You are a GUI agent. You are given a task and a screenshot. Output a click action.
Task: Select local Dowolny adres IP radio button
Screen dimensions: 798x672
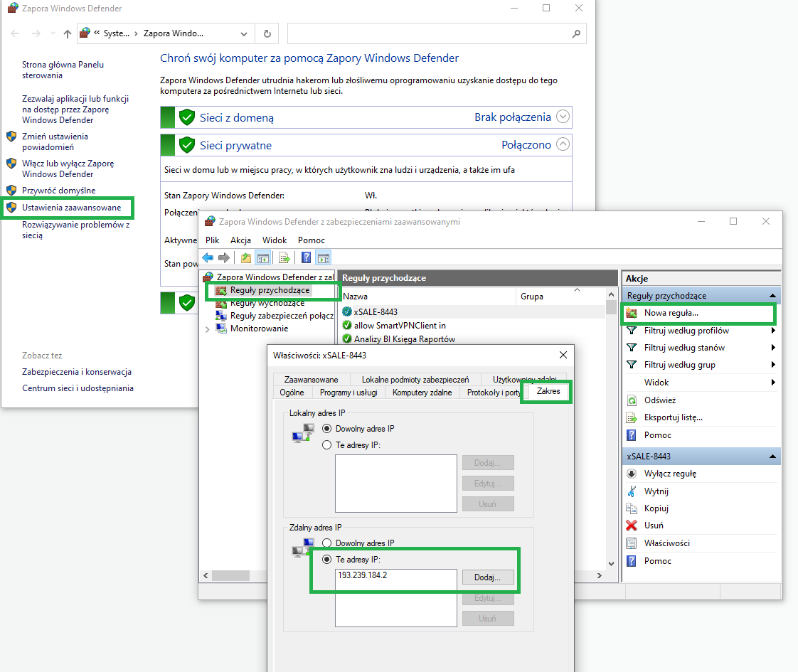327,429
